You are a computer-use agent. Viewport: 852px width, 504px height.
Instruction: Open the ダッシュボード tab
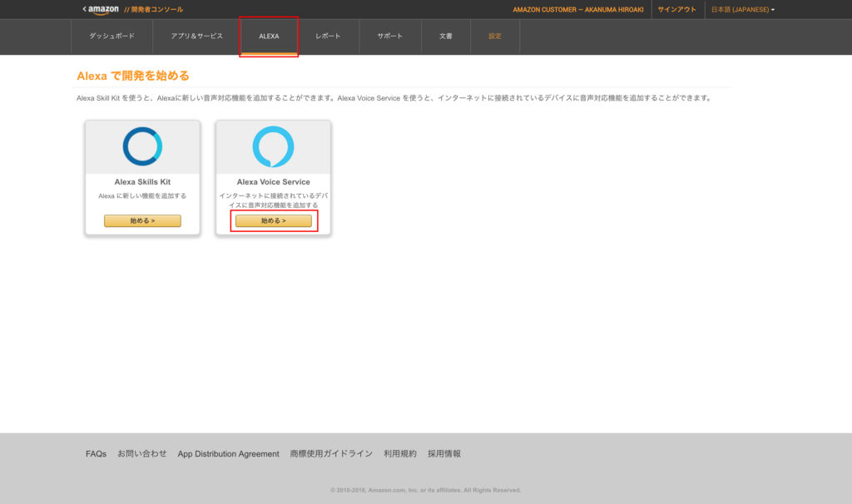pos(112,37)
